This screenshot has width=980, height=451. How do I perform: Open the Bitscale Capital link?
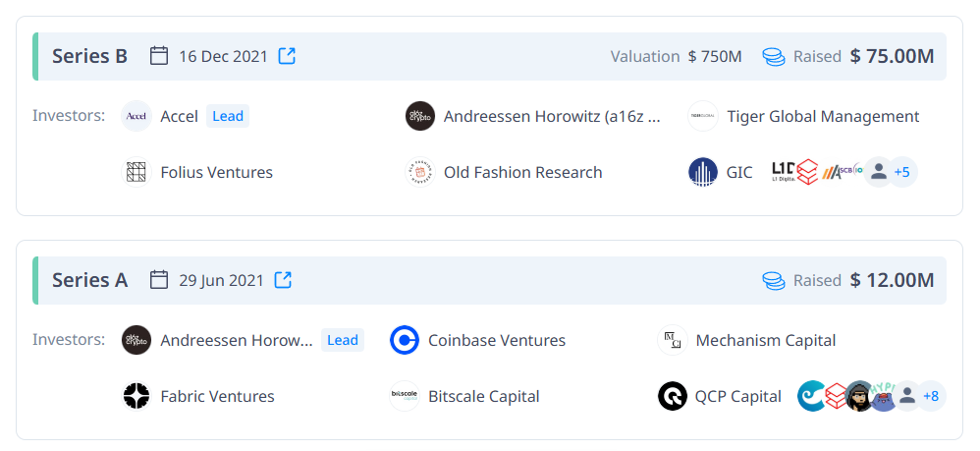[484, 396]
